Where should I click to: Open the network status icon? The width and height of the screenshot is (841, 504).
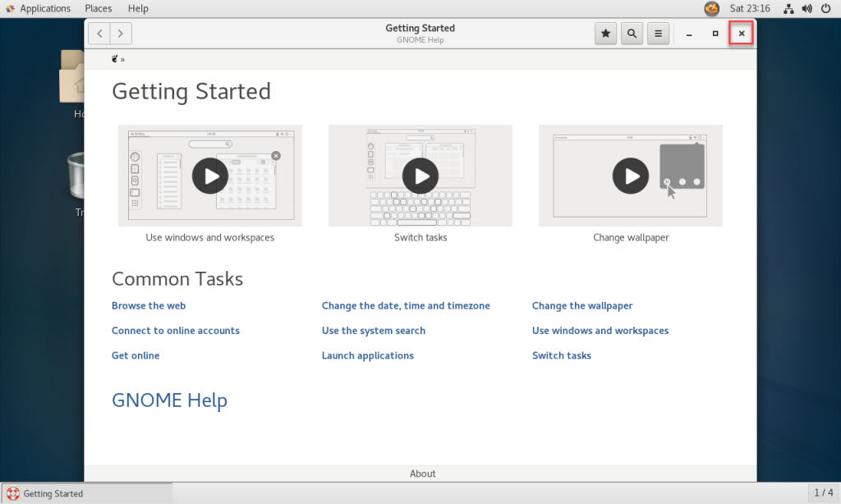(x=788, y=8)
